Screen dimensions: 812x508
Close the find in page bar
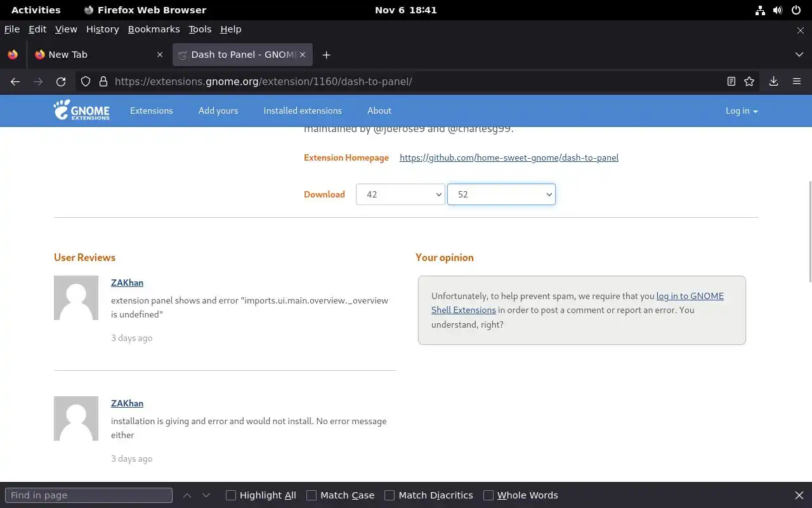(x=799, y=495)
